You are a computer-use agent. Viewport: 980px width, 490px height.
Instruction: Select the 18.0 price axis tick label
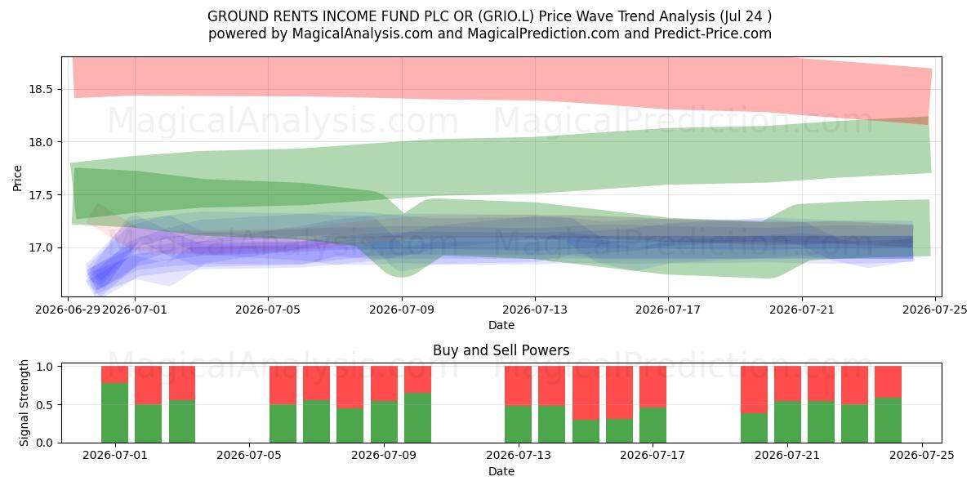pos(42,142)
